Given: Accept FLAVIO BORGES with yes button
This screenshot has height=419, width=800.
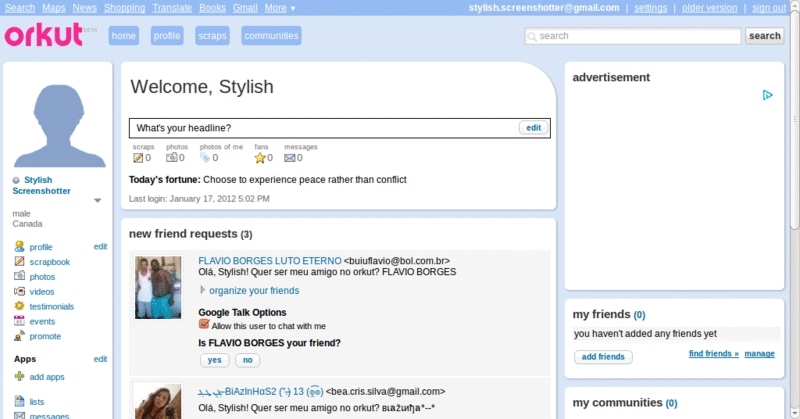Looking at the screenshot, I should [214, 360].
